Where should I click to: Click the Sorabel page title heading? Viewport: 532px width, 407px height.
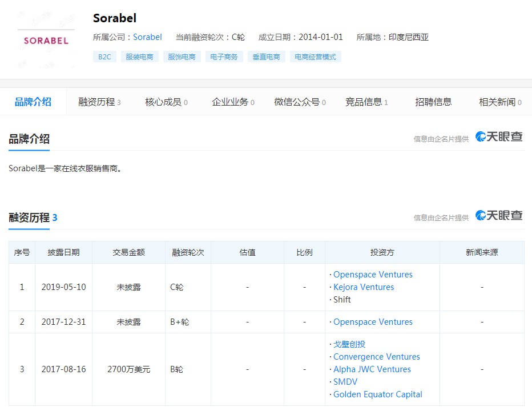(115, 18)
